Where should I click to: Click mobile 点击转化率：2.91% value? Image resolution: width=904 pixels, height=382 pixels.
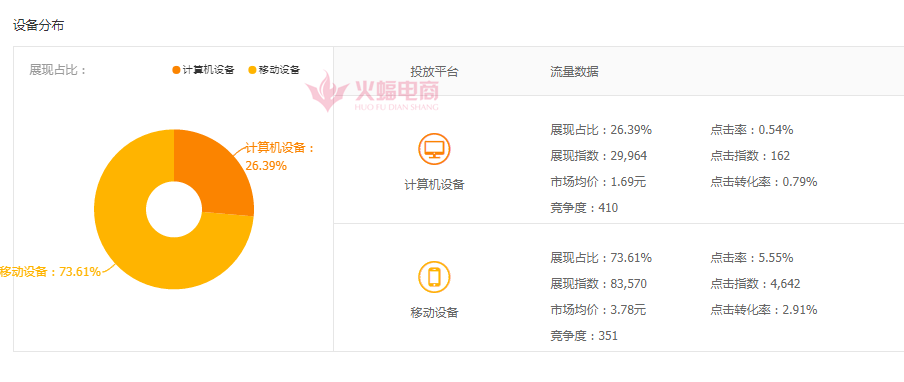764,310
